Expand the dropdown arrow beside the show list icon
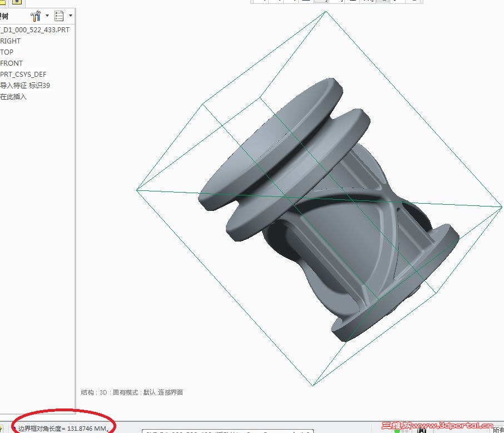 pyautogui.click(x=71, y=16)
